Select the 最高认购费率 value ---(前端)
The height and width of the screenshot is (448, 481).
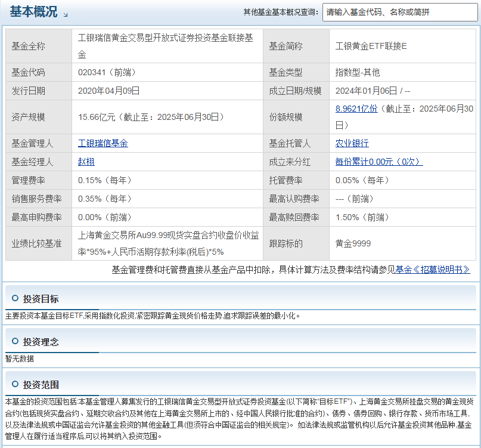354,199
